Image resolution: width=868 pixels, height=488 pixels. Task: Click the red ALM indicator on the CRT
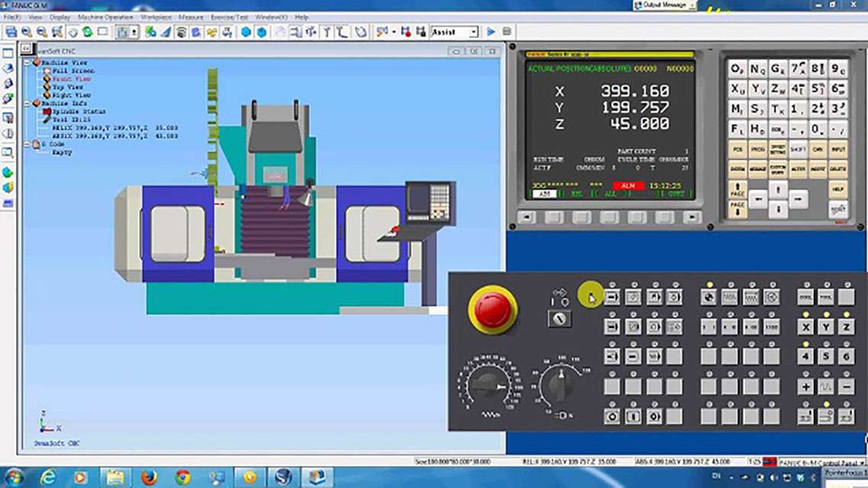(x=628, y=185)
